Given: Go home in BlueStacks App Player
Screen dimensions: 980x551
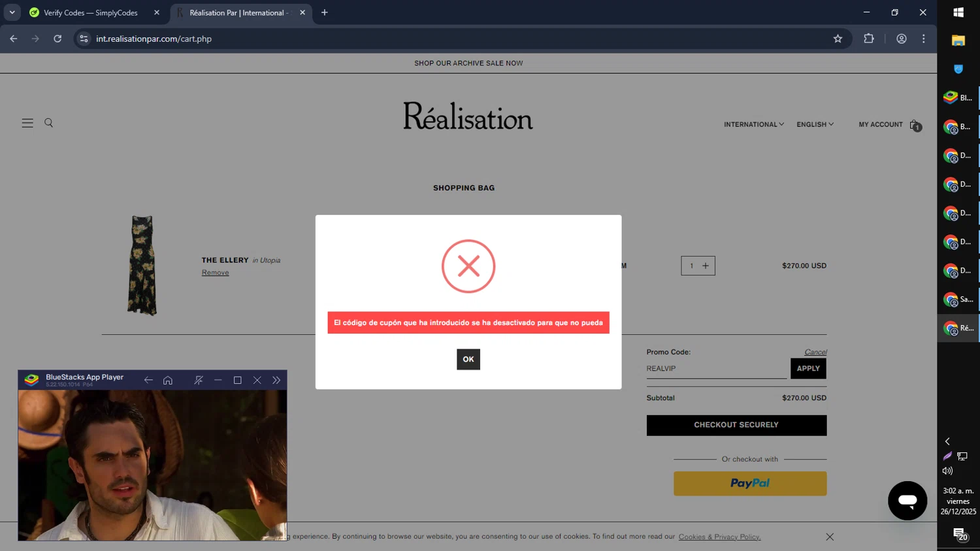Looking at the screenshot, I should (168, 380).
